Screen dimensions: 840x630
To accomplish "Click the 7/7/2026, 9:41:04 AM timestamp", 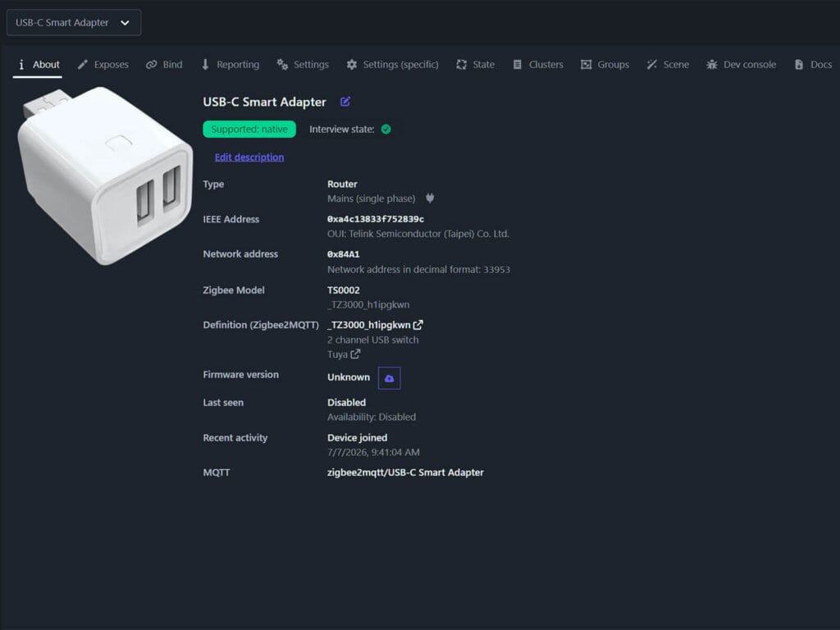I will (373, 452).
